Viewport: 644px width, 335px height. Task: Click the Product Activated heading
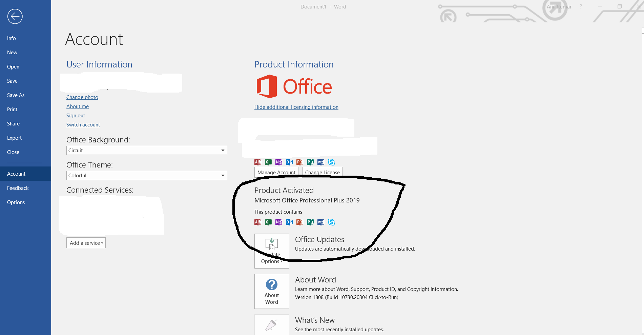pos(284,190)
